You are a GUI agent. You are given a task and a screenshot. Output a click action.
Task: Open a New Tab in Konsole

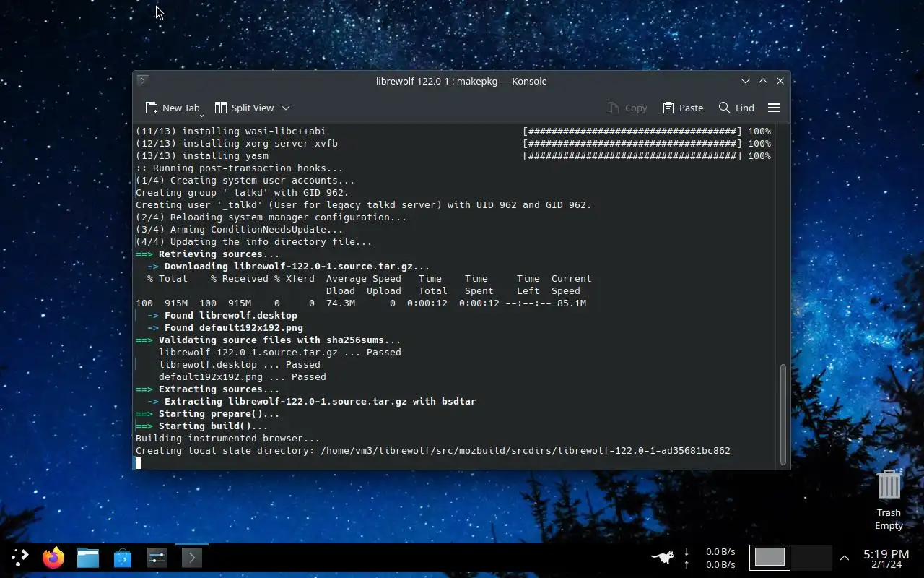172,108
